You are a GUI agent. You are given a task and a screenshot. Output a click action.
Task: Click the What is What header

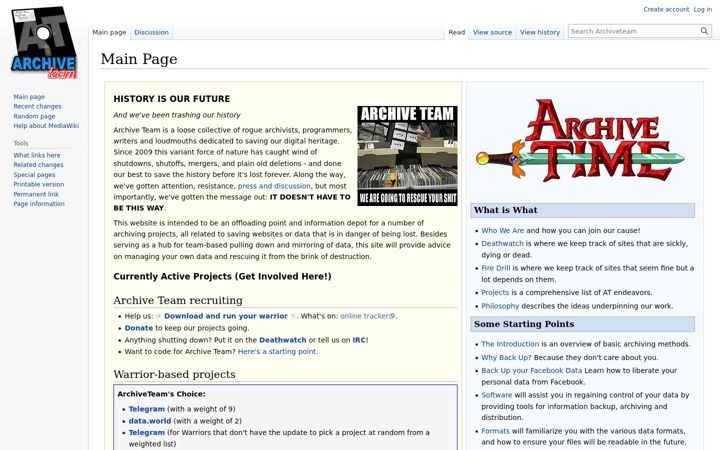tap(582, 210)
